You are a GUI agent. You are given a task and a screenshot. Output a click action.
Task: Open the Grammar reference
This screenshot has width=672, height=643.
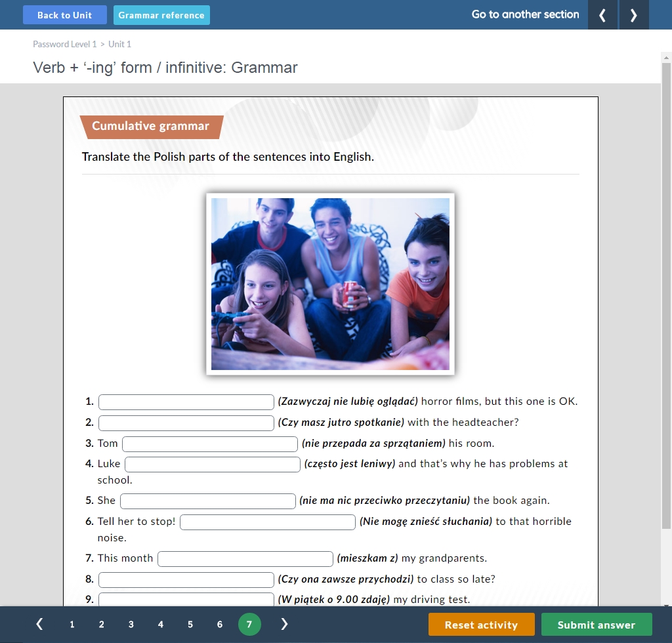pyautogui.click(x=161, y=15)
